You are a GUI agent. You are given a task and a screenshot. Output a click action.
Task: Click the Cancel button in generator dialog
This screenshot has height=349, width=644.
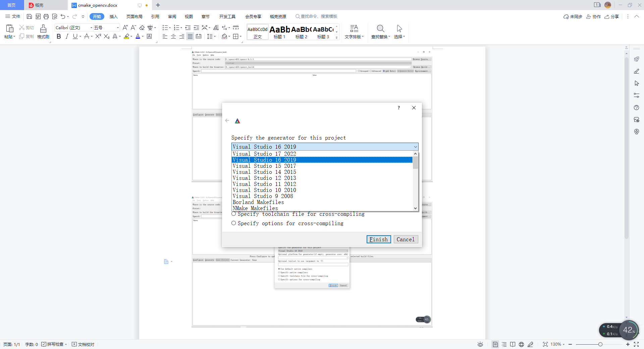406,239
